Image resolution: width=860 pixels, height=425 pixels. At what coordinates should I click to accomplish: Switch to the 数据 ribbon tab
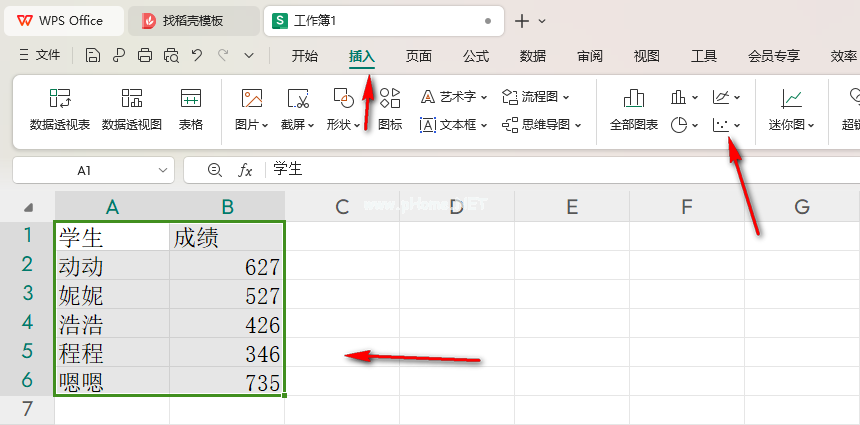(533, 56)
